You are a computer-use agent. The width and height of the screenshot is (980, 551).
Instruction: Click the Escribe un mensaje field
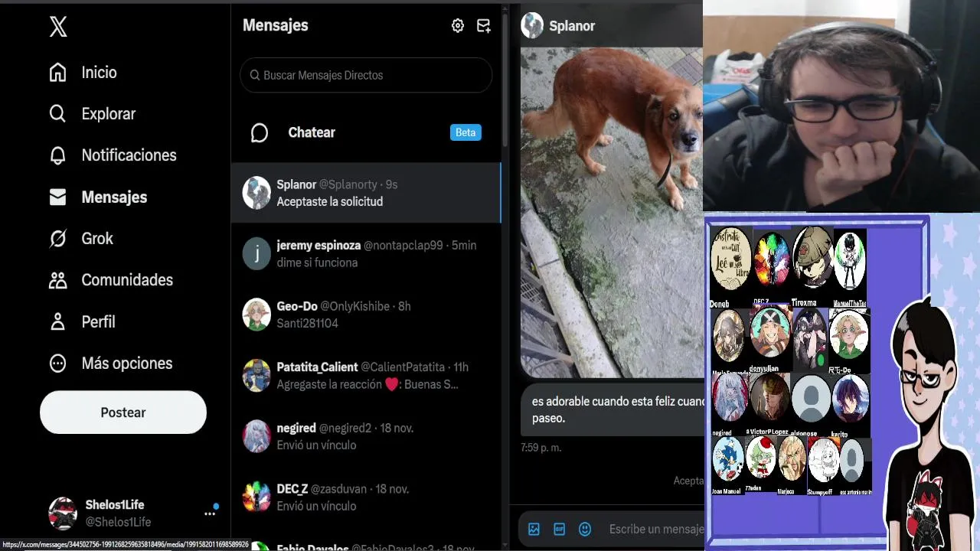tap(655, 529)
